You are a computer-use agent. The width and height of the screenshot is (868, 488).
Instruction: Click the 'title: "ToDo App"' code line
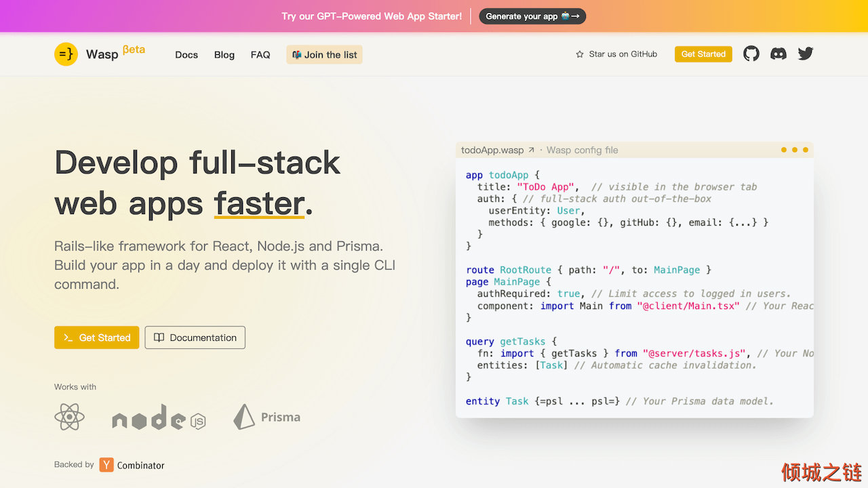[x=617, y=187]
